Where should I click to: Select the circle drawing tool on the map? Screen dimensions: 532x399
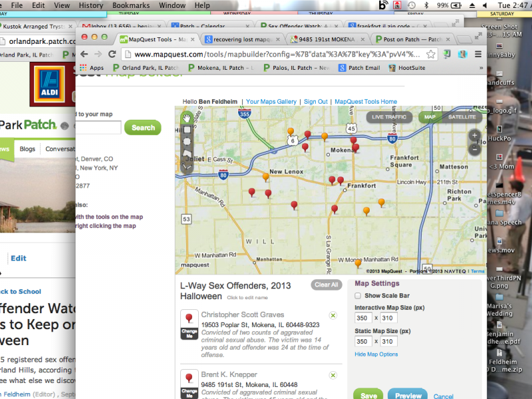click(187, 142)
